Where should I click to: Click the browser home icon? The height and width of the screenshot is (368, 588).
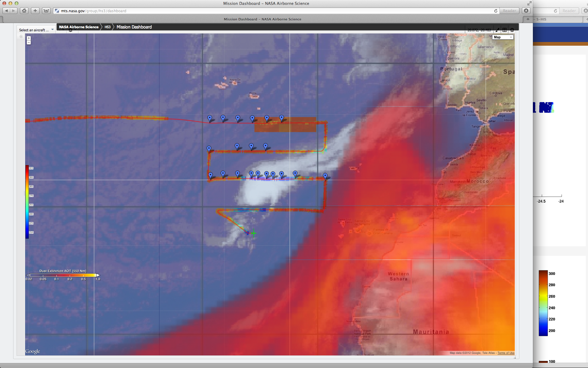[24, 11]
